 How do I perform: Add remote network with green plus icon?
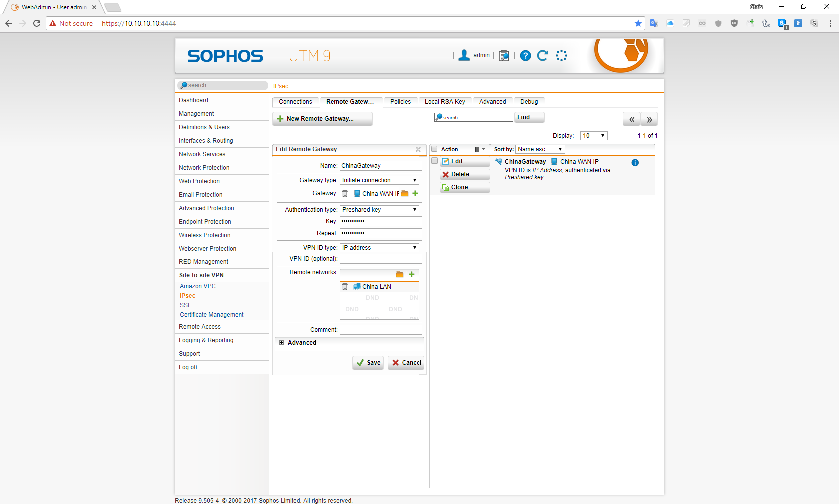[412, 274]
